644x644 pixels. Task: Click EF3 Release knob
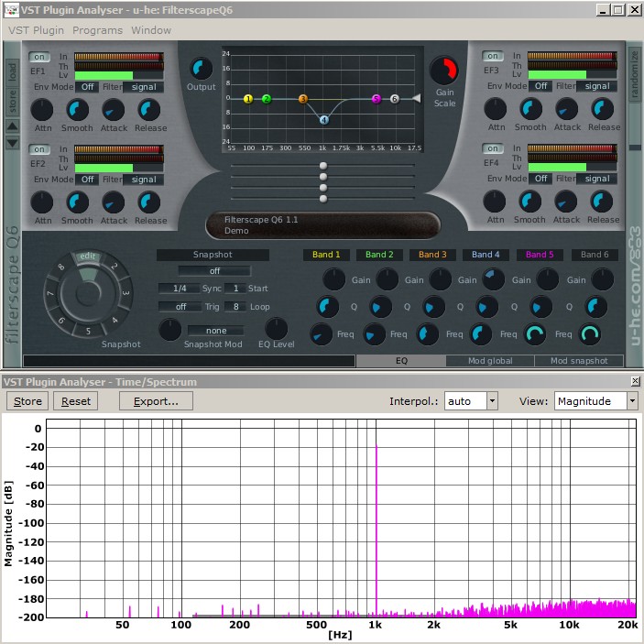tap(603, 109)
